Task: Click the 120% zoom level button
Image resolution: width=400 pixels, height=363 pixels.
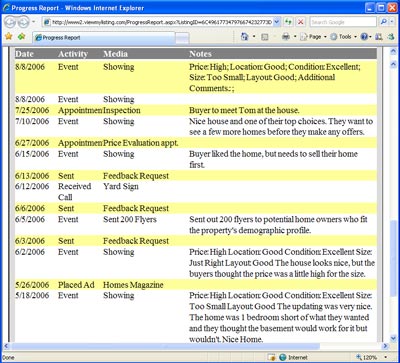Action: [x=367, y=357]
